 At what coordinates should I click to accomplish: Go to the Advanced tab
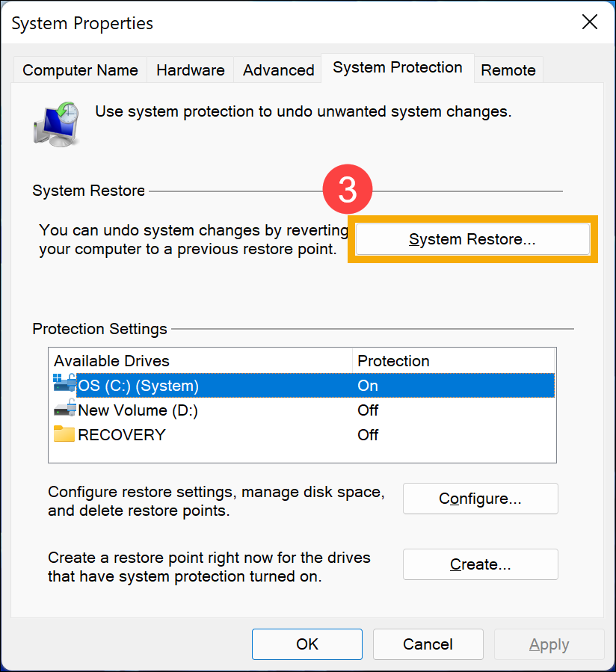pyautogui.click(x=278, y=70)
